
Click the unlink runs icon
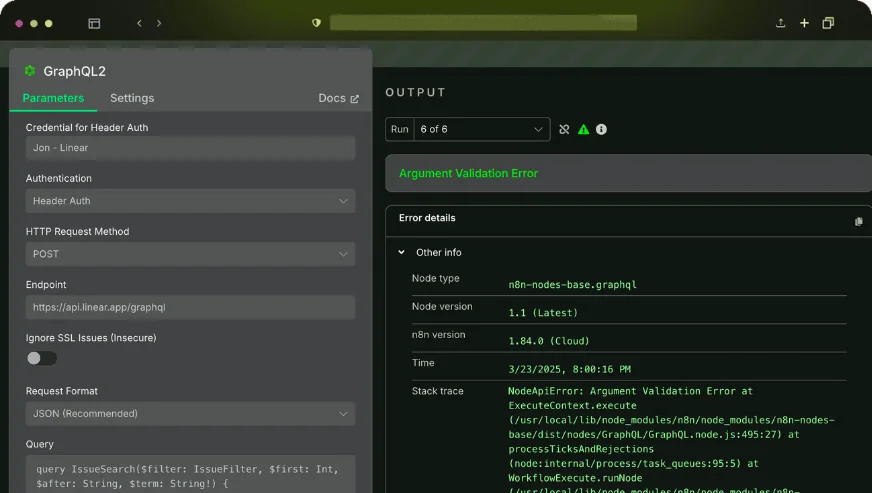564,129
